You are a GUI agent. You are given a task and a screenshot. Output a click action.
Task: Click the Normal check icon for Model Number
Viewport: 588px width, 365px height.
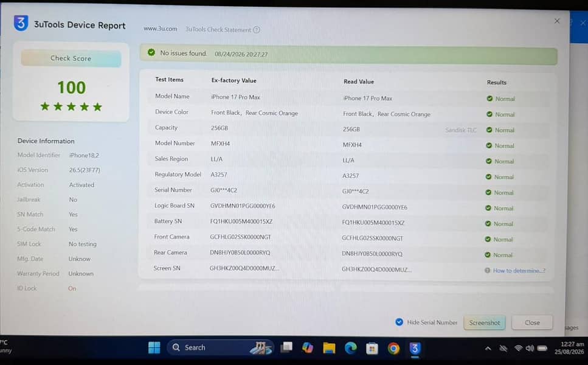point(489,145)
